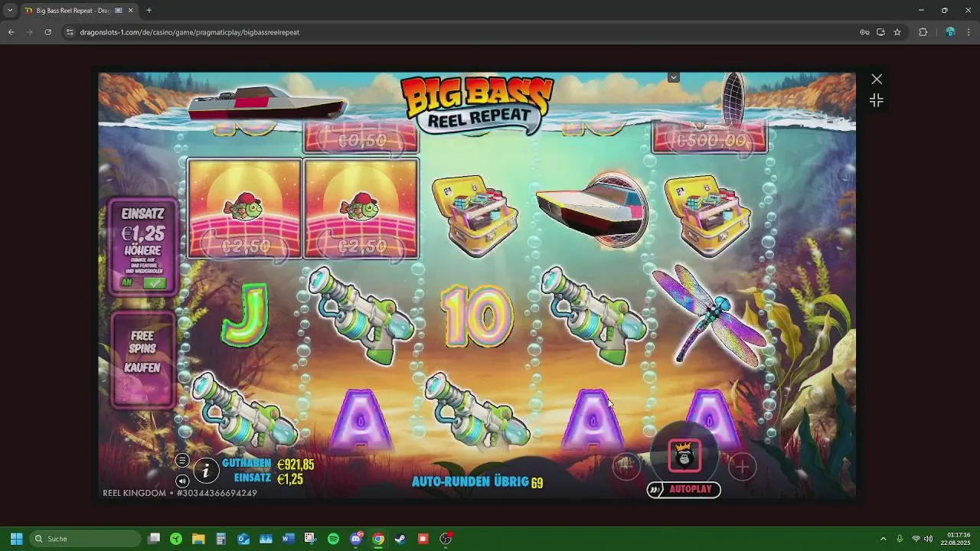Show hidden tray icons chevron
The image size is (980, 551).
click(x=883, y=539)
